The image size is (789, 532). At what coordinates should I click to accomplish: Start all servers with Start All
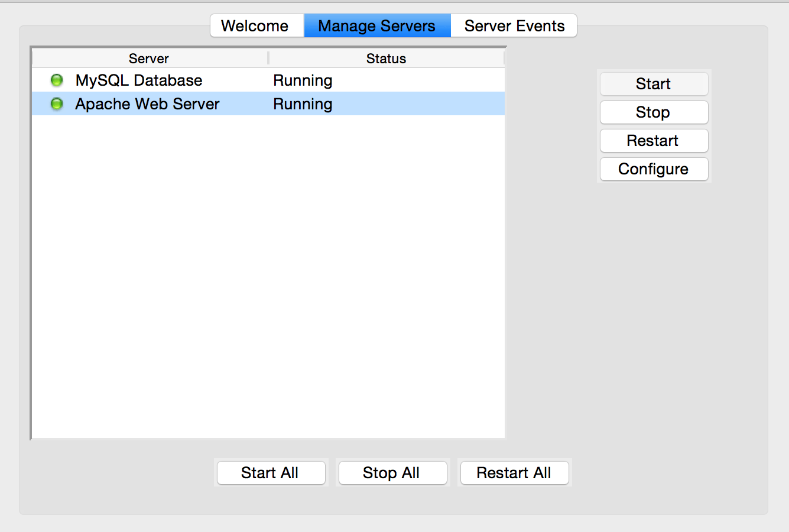click(x=271, y=473)
